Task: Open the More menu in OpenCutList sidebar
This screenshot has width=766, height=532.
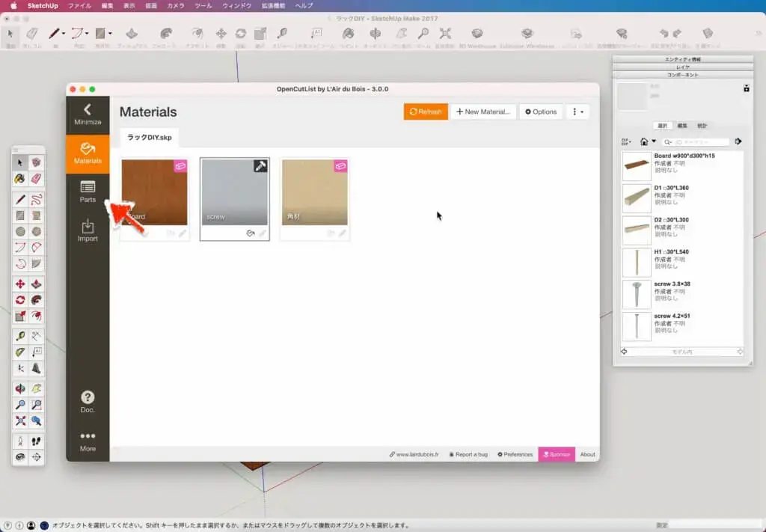Action: (x=88, y=441)
